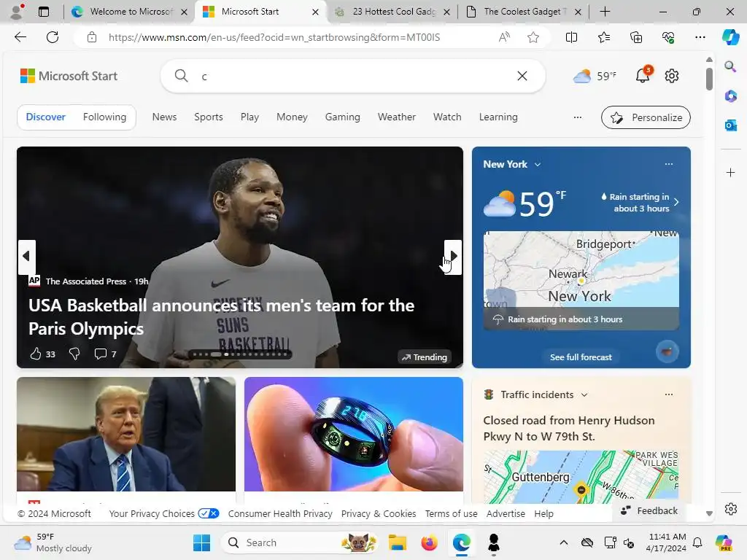This screenshot has height=560, width=747.
Task: Open notifications bell on Microsoft Start
Action: 643,75
